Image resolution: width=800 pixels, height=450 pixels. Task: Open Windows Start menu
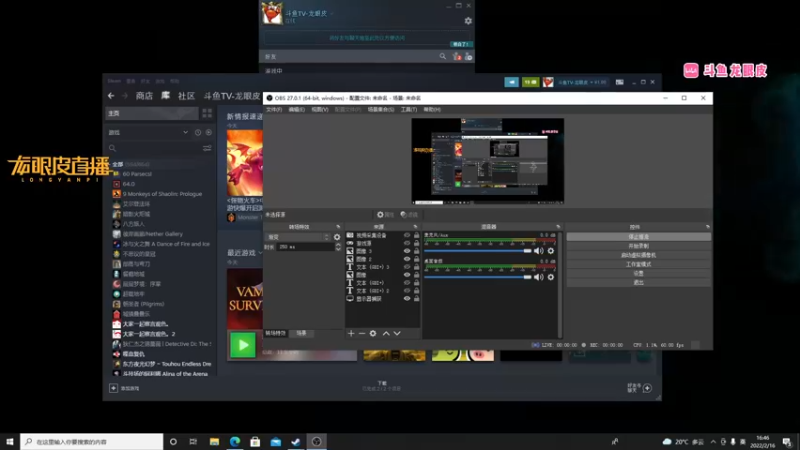click(10, 441)
